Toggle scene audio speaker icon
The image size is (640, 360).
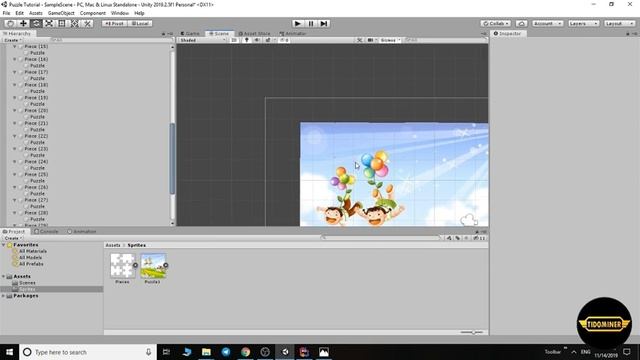257,40
